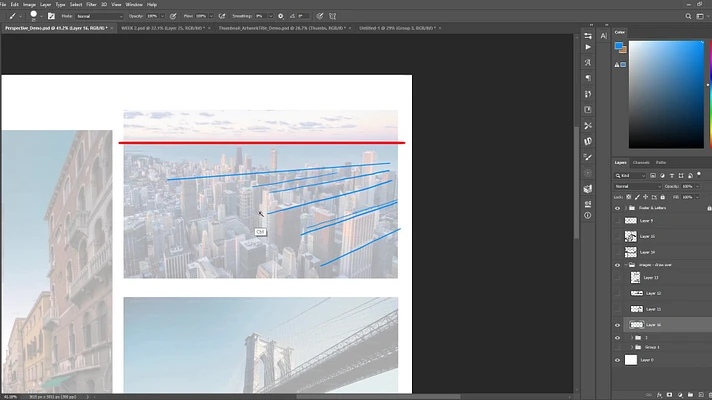Screen dimensions: 712x400
Task: Open the Properties panel sliders icon
Action: [588, 35]
